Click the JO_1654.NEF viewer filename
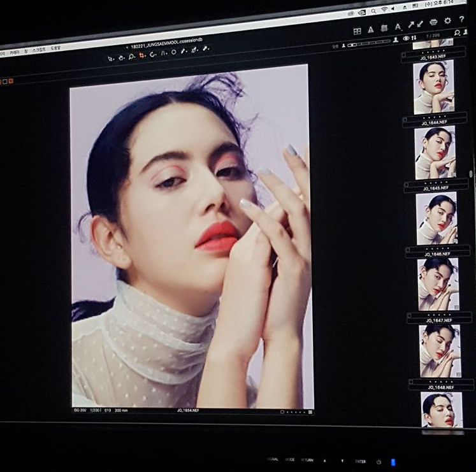 pos(188,410)
